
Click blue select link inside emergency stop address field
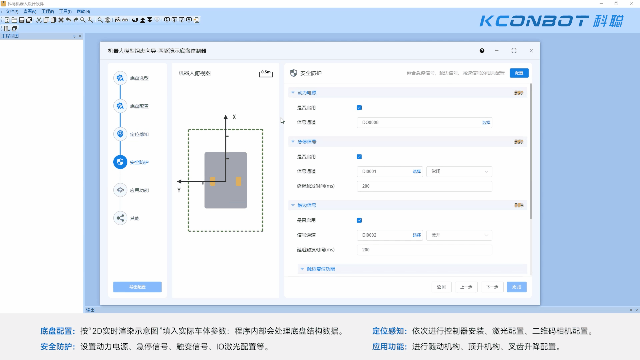point(417,171)
